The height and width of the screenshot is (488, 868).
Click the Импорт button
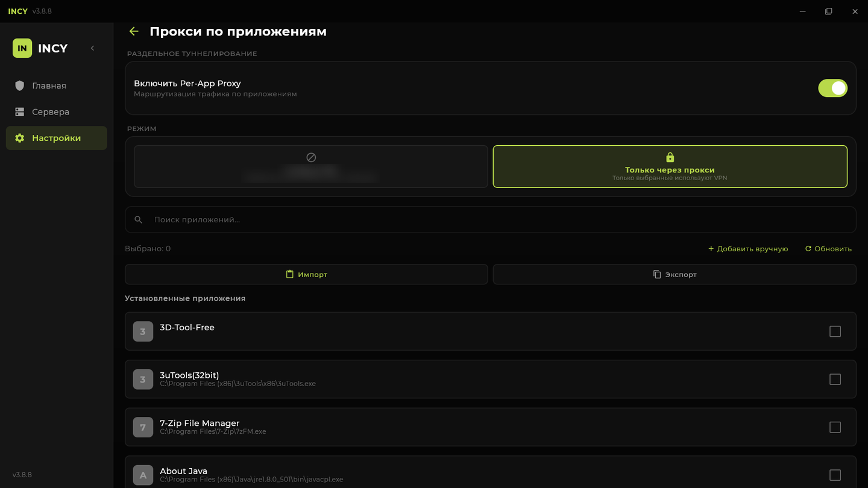(x=306, y=274)
